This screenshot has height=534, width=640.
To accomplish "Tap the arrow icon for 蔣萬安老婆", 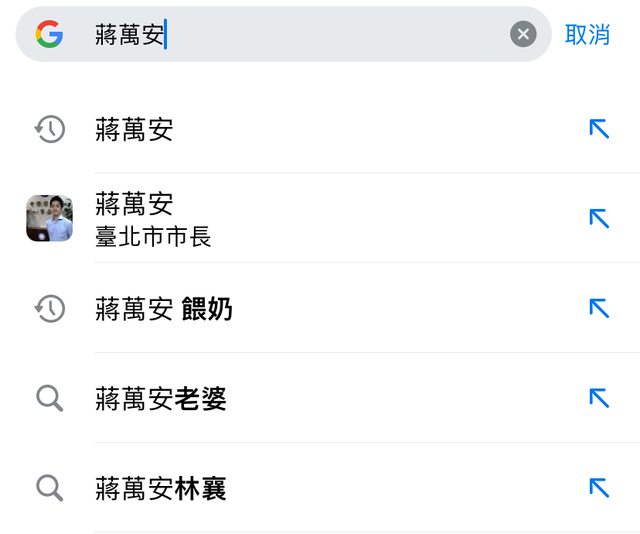I will point(599,399).
